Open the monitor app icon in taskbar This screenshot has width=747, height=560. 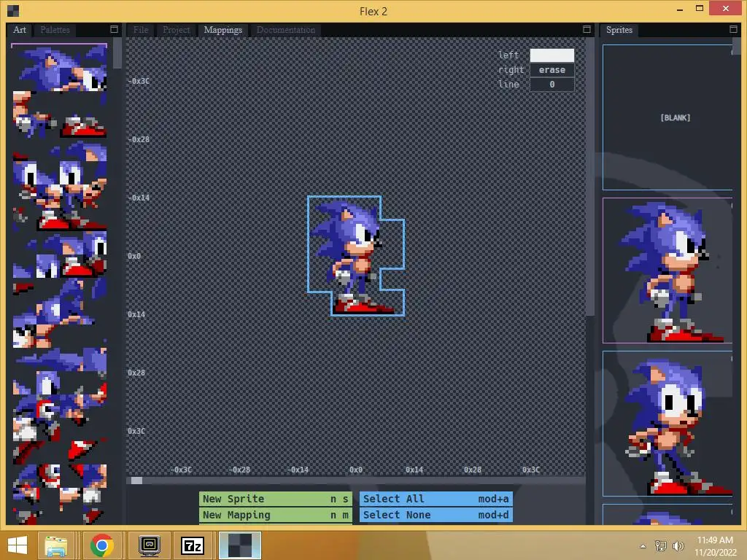coord(149,545)
